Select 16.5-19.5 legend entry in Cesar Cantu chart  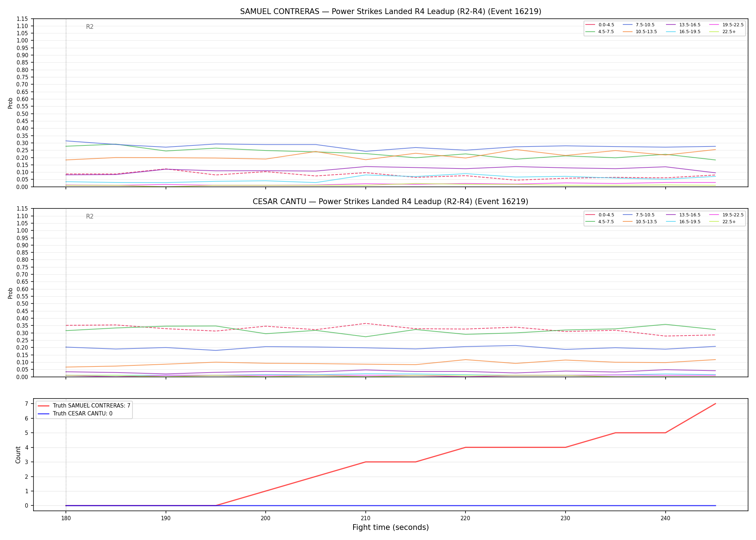(684, 222)
